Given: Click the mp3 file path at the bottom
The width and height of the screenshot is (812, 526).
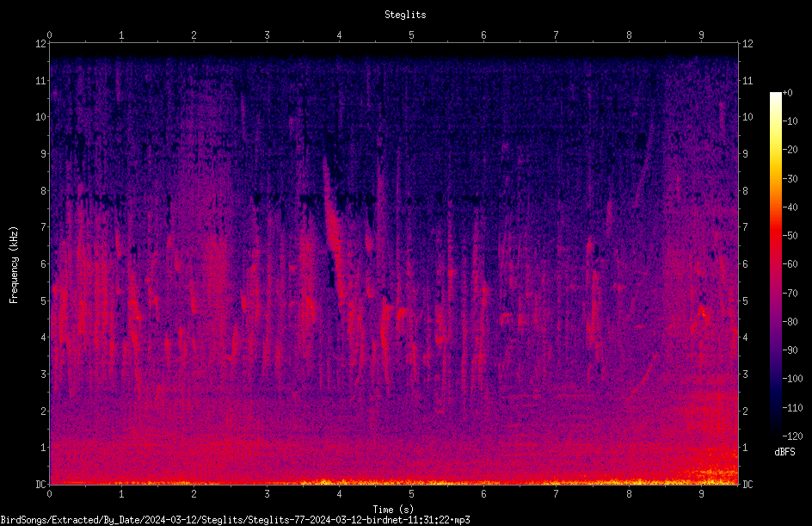Looking at the screenshot, I should 235,520.
